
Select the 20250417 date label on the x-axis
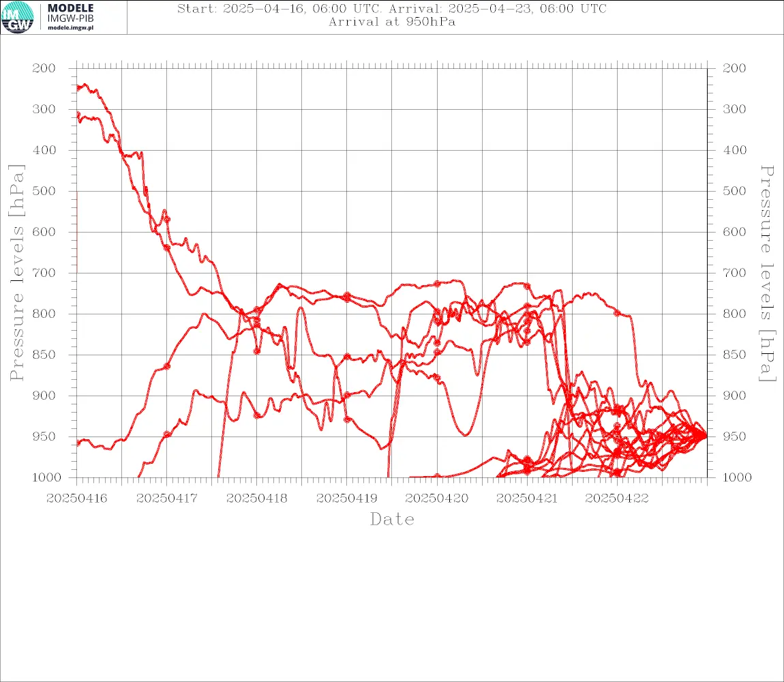(166, 499)
